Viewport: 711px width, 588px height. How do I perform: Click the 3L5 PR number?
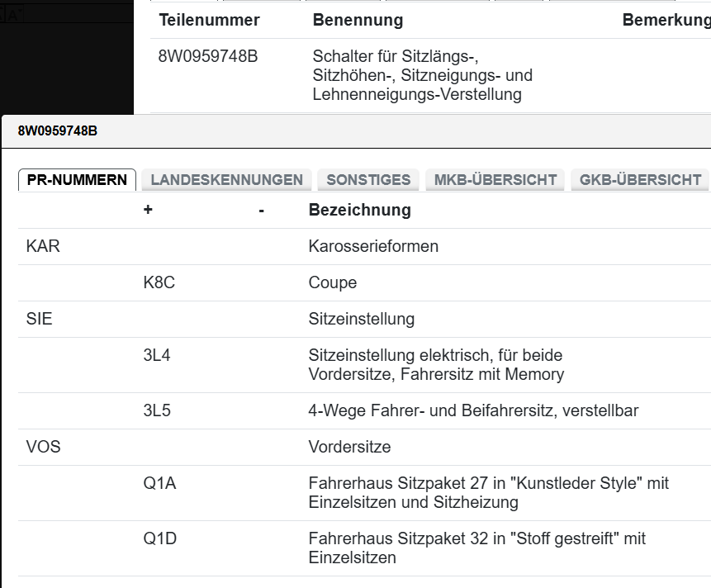point(157,410)
